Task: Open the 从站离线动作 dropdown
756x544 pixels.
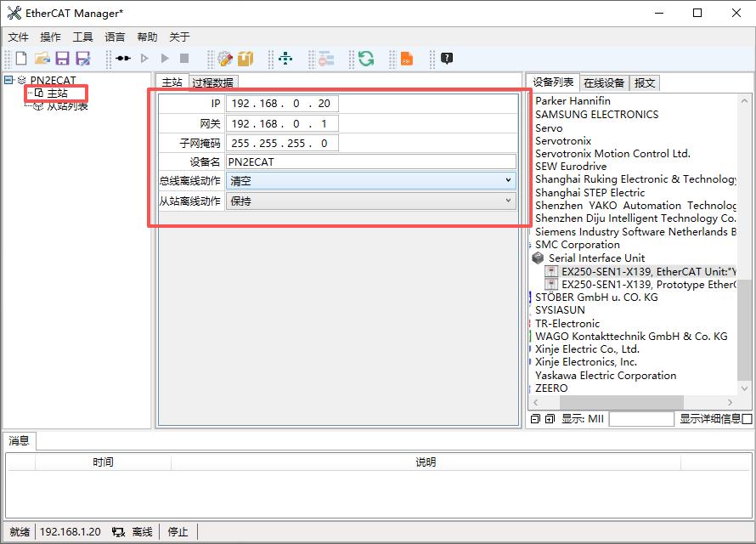Action: pyautogui.click(x=371, y=201)
